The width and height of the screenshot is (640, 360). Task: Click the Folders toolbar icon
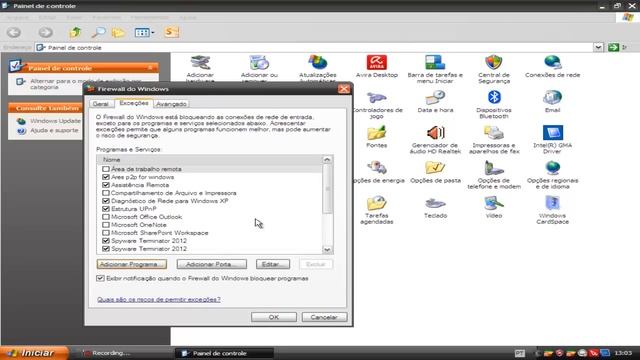coord(118,32)
